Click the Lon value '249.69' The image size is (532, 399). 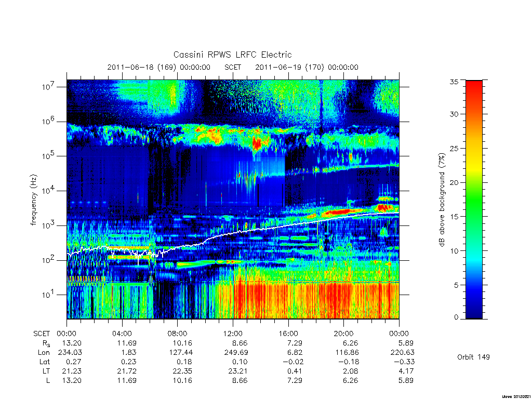pyautogui.click(x=235, y=353)
